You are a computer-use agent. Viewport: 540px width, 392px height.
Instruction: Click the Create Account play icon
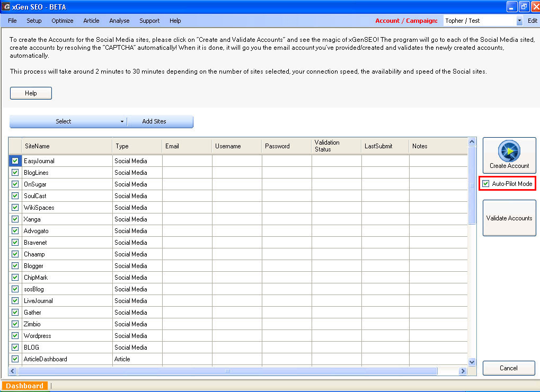point(509,151)
